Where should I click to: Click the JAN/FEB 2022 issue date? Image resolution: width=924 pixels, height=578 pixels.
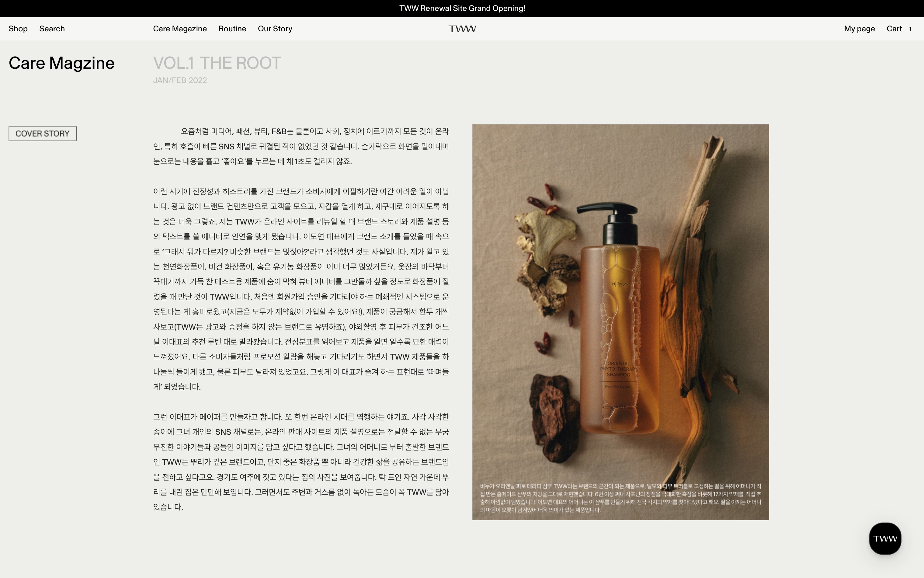(x=180, y=80)
